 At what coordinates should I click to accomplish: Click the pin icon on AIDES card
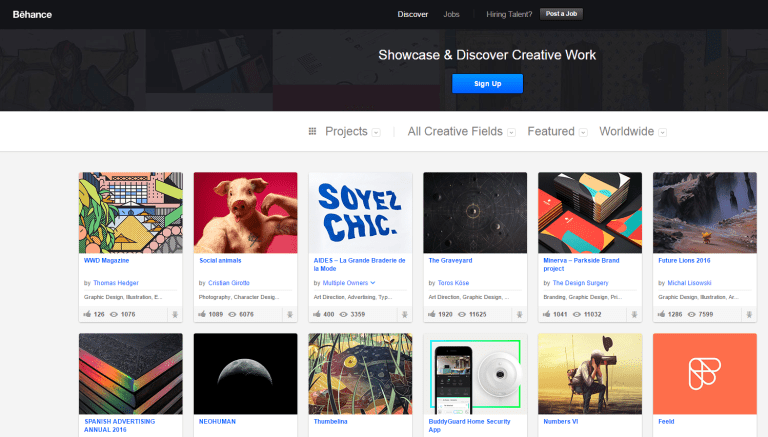(x=405, y=315)
